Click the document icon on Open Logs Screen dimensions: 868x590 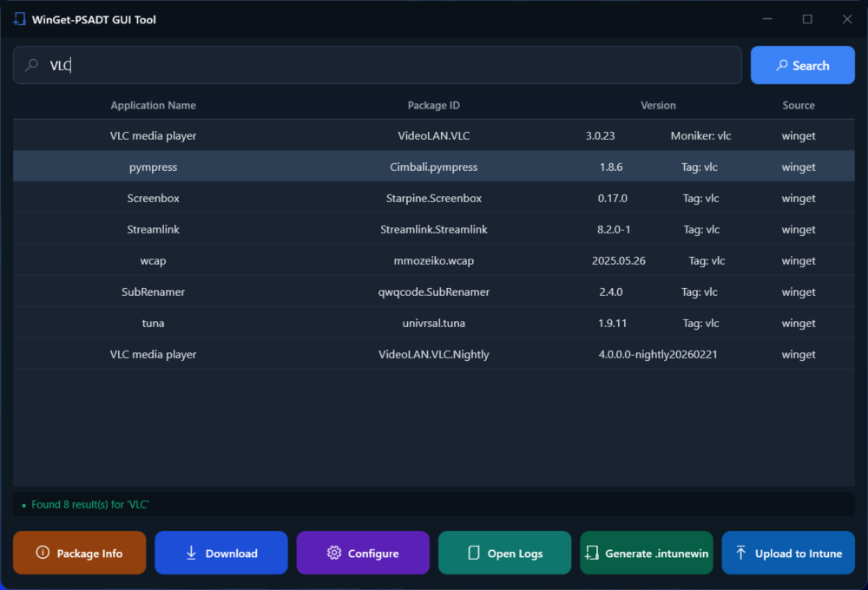[x=474, y=553]
